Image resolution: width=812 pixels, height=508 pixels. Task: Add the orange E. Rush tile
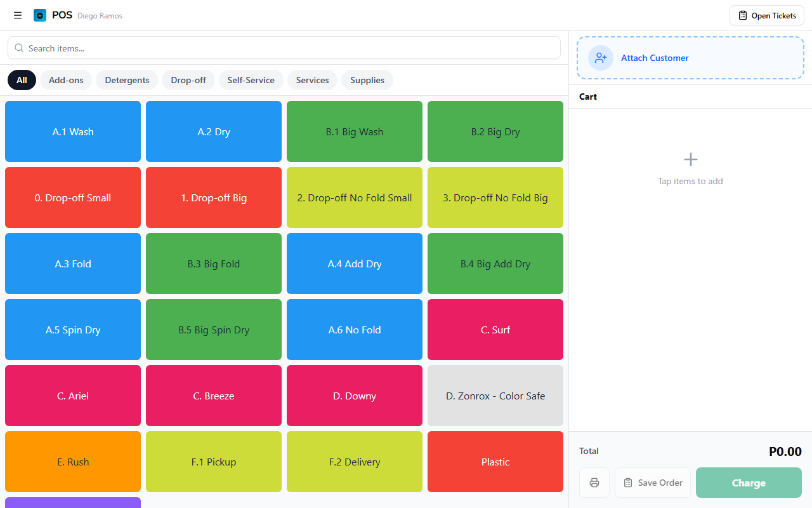click(x=73, y=462)
